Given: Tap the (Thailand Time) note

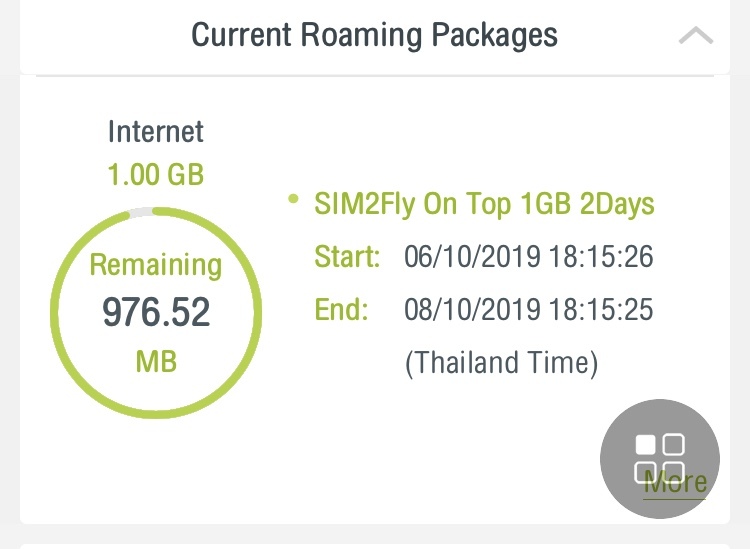Looking at the screenshot, I should click(501, 362).
